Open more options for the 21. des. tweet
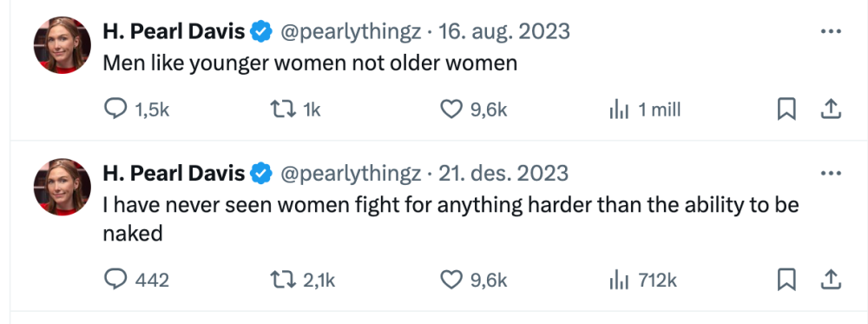The image size is (868, 324). pyautogui.click(x=831, y=174)
